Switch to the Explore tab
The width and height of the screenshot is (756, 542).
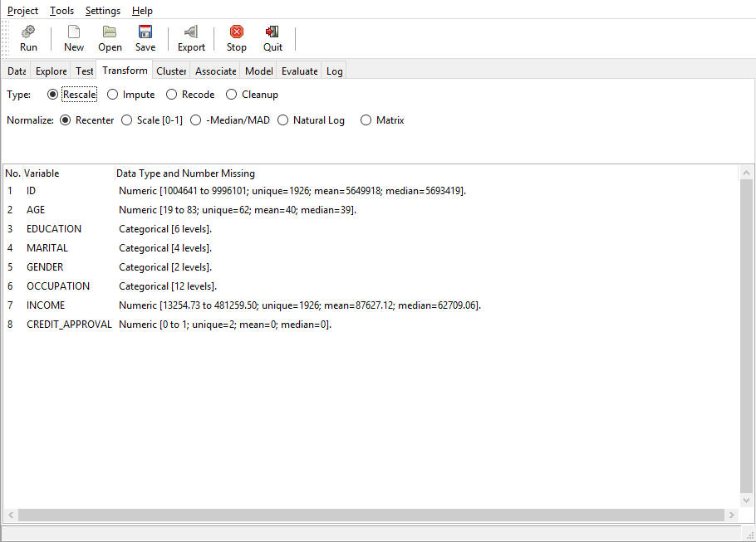tap(52, 71)
